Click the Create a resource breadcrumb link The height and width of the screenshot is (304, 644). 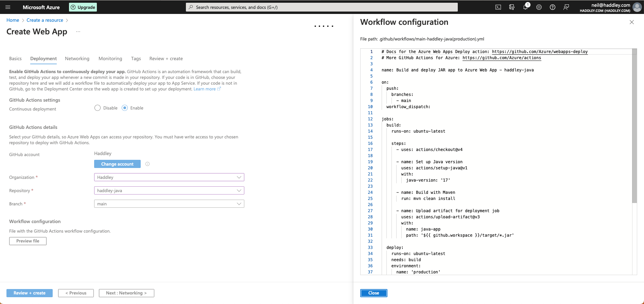click(x=45, y=20)
